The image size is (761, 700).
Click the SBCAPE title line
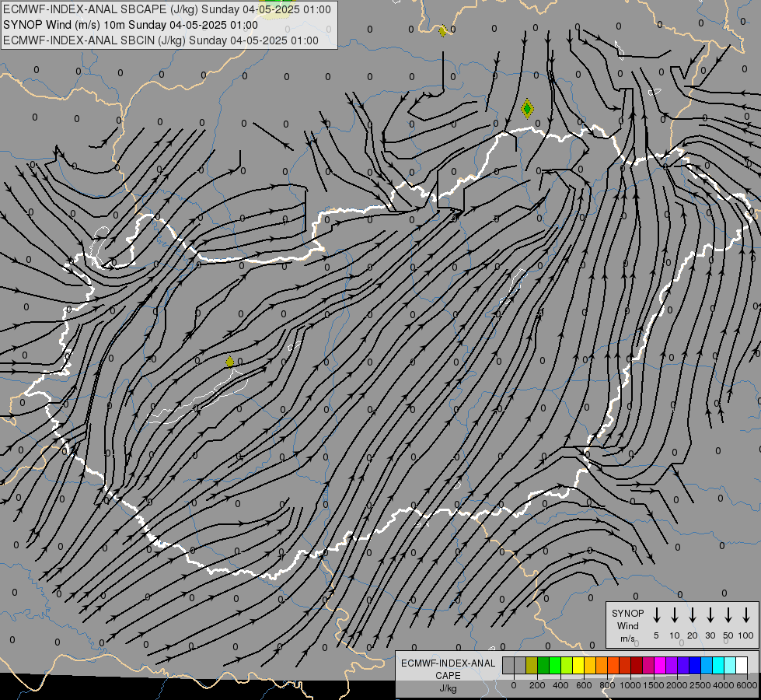[x=167, y=9]
